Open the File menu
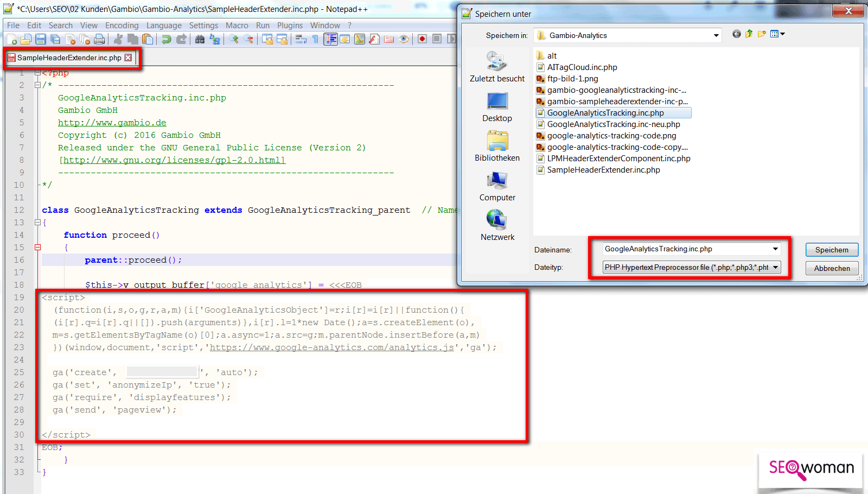The image size is (868, 494). click(x=13, y=26)
